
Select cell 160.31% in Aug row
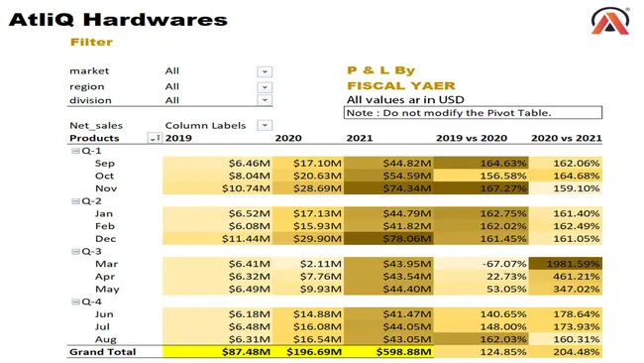pos(566,339)
